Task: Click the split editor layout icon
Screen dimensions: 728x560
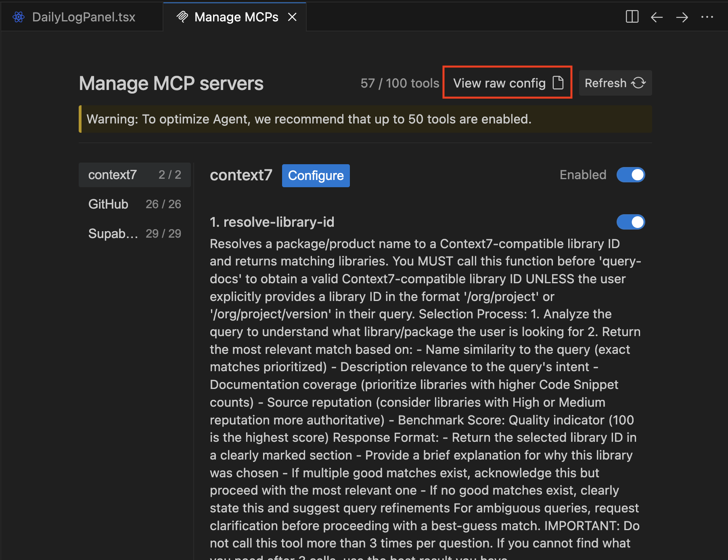Action: [632, 17]
